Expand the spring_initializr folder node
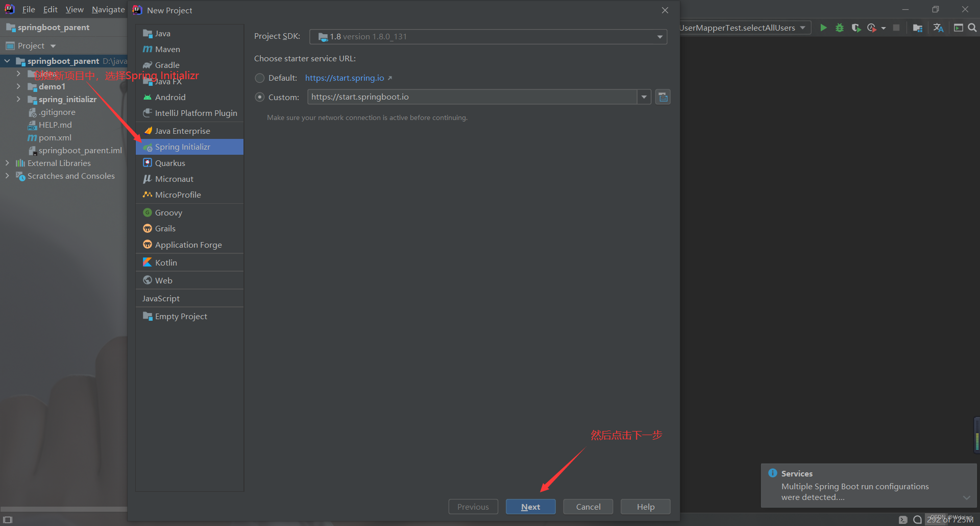 coord(18,99)
